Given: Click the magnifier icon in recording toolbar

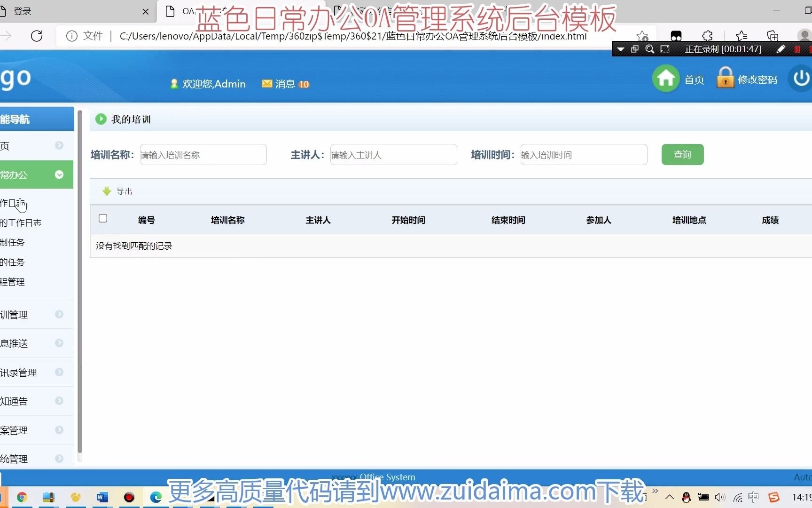Looking at the screenshot, I should coord(650,49).
